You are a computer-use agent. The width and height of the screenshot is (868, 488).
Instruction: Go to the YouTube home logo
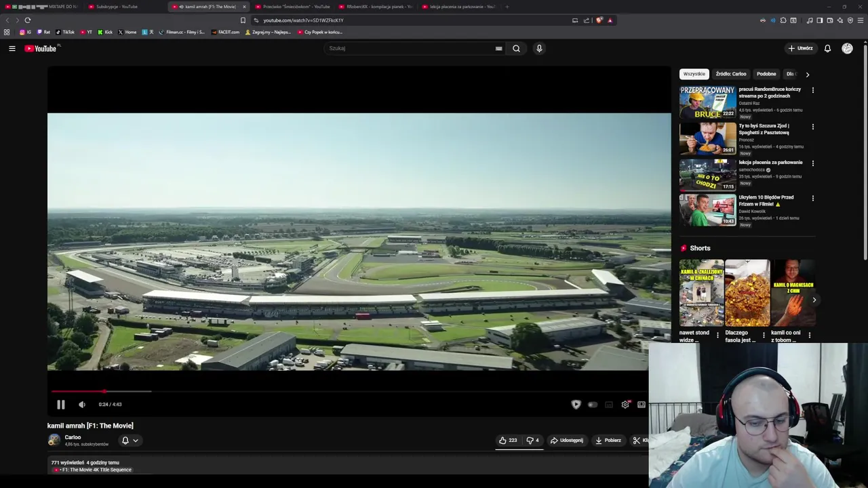tap(41, 48)
